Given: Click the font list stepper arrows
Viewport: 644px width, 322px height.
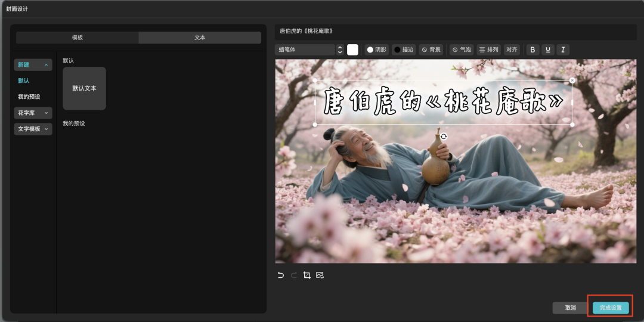Looking at the screenshot, I should pyautogui.click(x=340, y=49).
